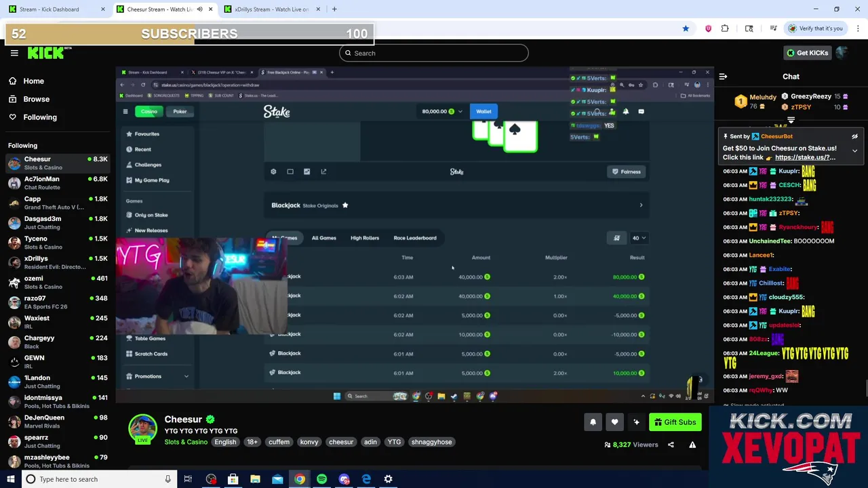
Task: Open the browser extensions puzzle icon
Action: coord(725,28)
